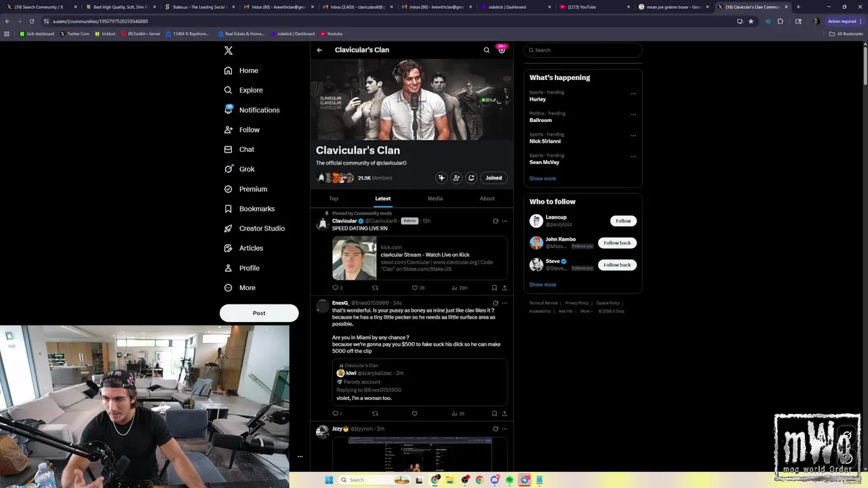Bookmark this page with the star icon
Image resolution: width=868 pixels, height=488 pixels.
[x=751, y=21]
